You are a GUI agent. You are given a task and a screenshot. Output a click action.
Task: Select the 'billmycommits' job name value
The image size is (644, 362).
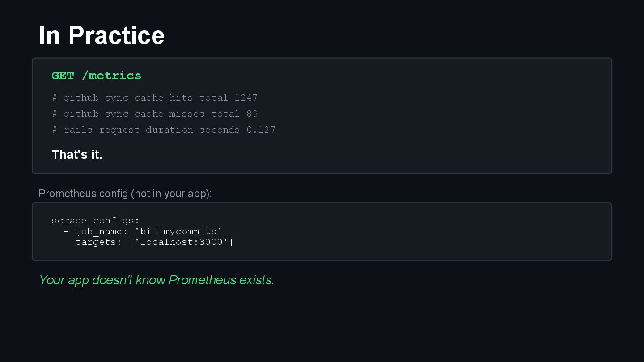pyautogui.click(x=178, y=232)
